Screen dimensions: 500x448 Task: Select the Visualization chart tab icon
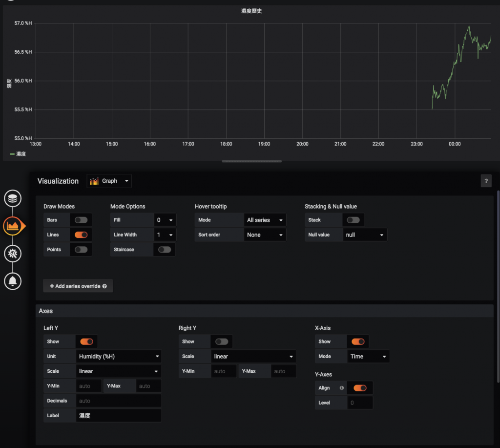tap(13, 226)
